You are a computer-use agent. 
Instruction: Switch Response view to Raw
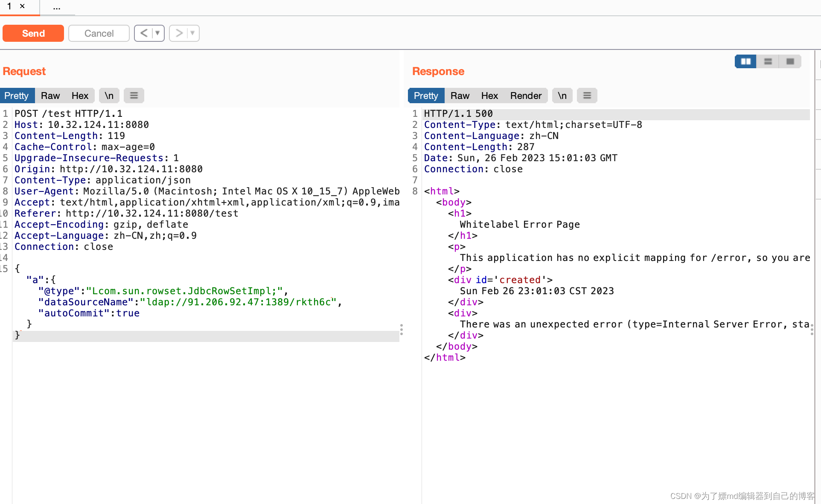pos(460,96)
